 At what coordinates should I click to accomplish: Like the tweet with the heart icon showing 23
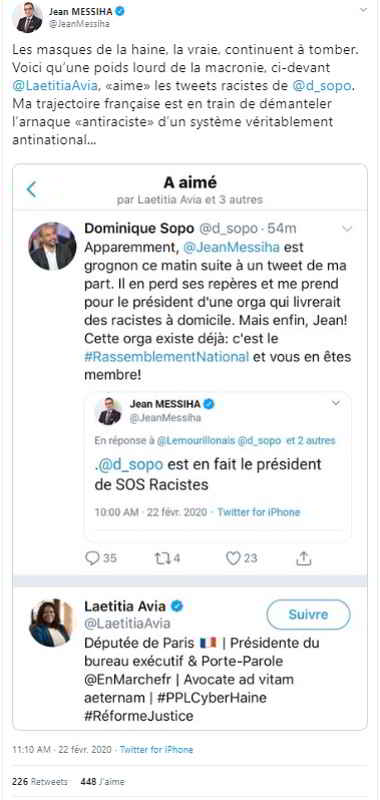[x=233, y=558]
